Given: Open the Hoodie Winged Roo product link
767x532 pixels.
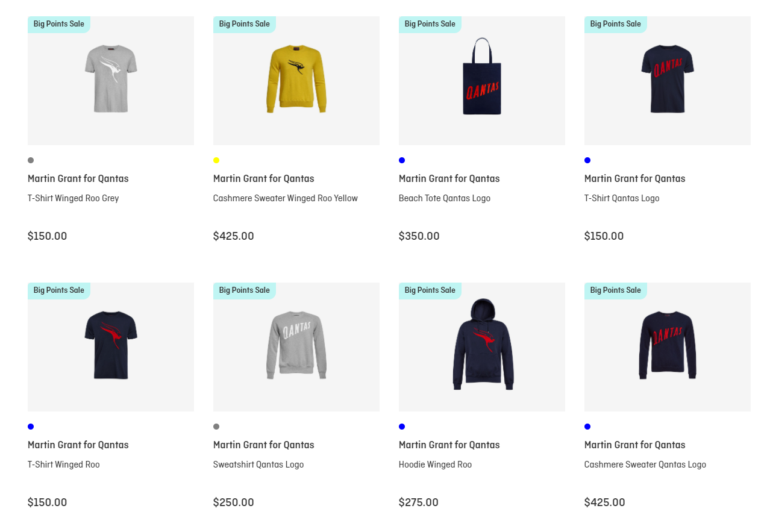Looking at the screenshot, I should tap(435, 465).
